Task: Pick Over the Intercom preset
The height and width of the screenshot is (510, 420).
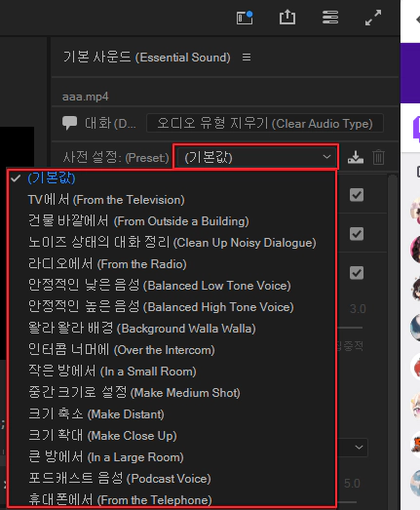Action: [x=172, y=350]
